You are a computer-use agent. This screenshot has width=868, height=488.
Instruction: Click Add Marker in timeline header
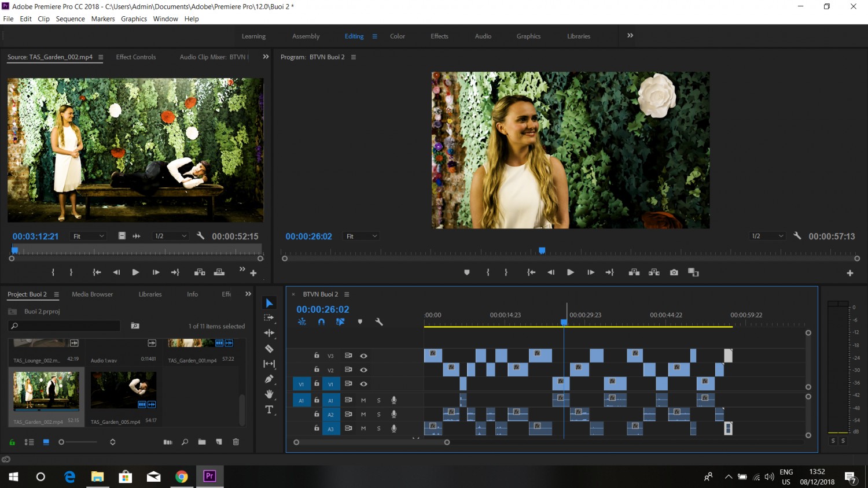(x=360, y=322)
